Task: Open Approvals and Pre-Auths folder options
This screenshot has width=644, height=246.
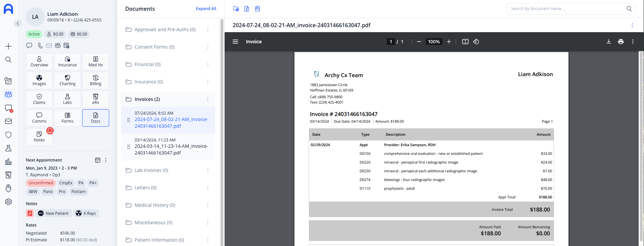Action: pos(208,29)
